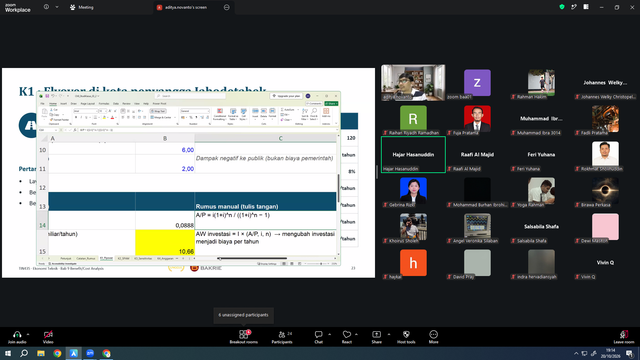Click Leave room icon
Screen dimensions: 640x360
(624, 337)
